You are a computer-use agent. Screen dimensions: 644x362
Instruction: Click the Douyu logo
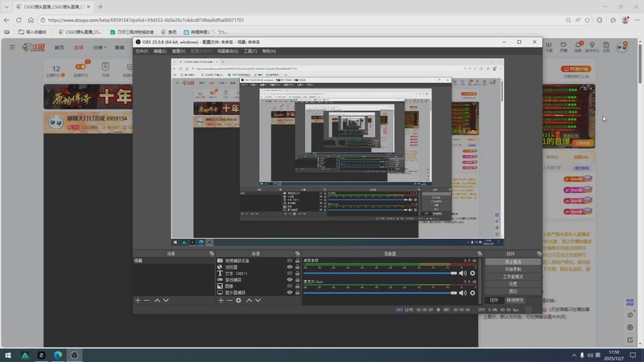[x=34, y=47]
